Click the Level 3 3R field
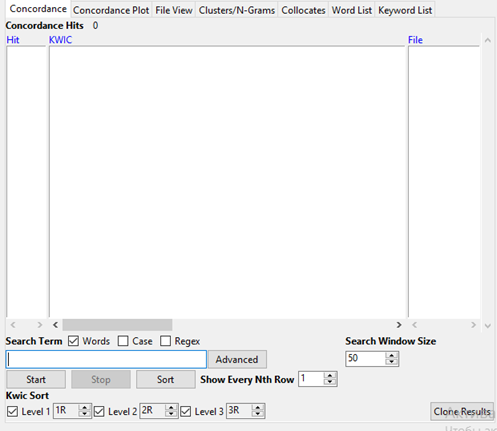Image resolution: width=497 pixels, height=431 pixels. coord(239,411)
